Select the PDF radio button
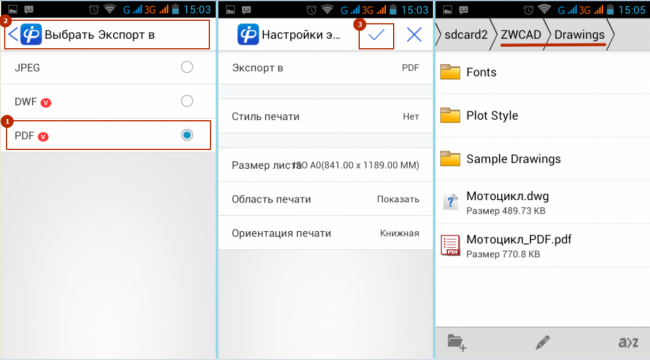 point(187,135)
